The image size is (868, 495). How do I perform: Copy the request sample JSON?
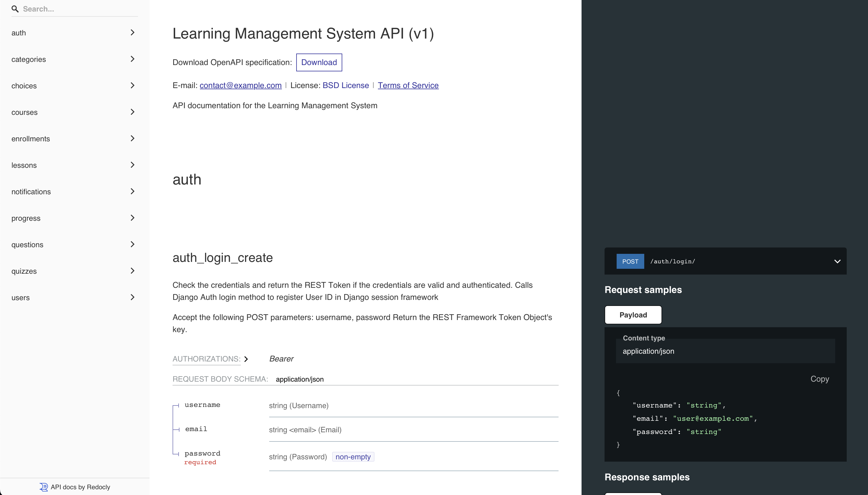pyautogui.click(x=819, y=379)
